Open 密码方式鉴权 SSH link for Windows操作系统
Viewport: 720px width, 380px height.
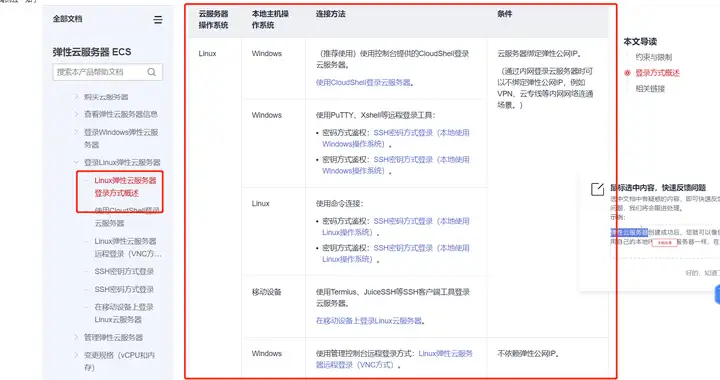pos(396,138)
